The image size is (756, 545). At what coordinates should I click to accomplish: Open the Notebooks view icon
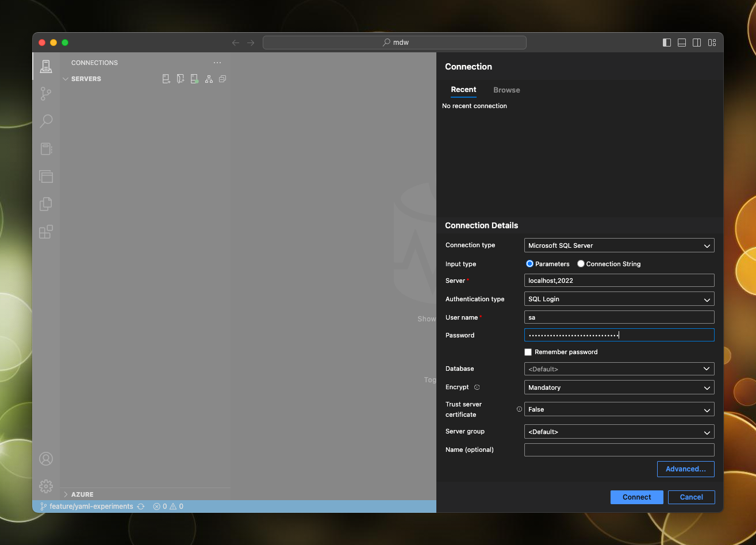[46, 149]
